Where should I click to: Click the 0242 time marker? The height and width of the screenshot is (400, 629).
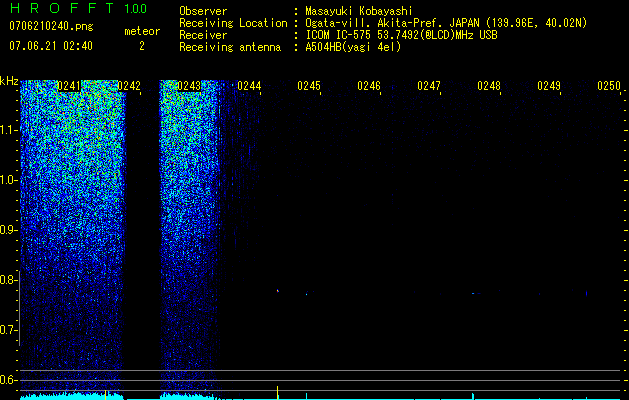129,86
